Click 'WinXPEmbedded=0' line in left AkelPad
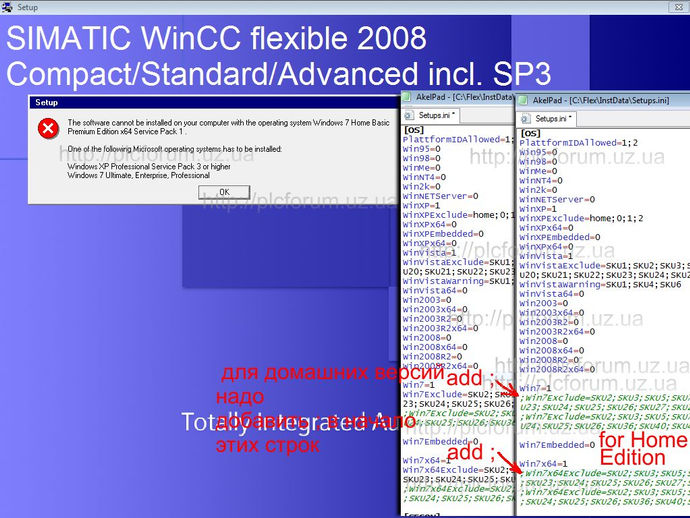 tap(443, 234)
